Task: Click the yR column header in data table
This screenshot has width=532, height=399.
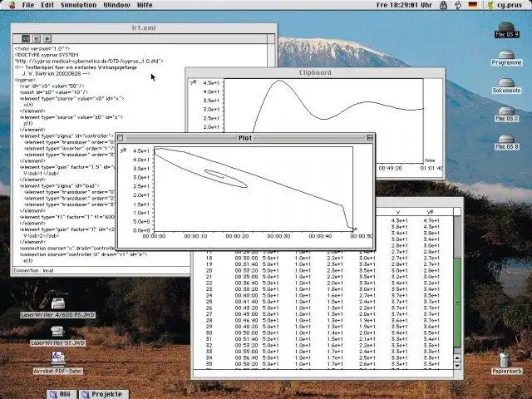Action: [x=431, y=212]
